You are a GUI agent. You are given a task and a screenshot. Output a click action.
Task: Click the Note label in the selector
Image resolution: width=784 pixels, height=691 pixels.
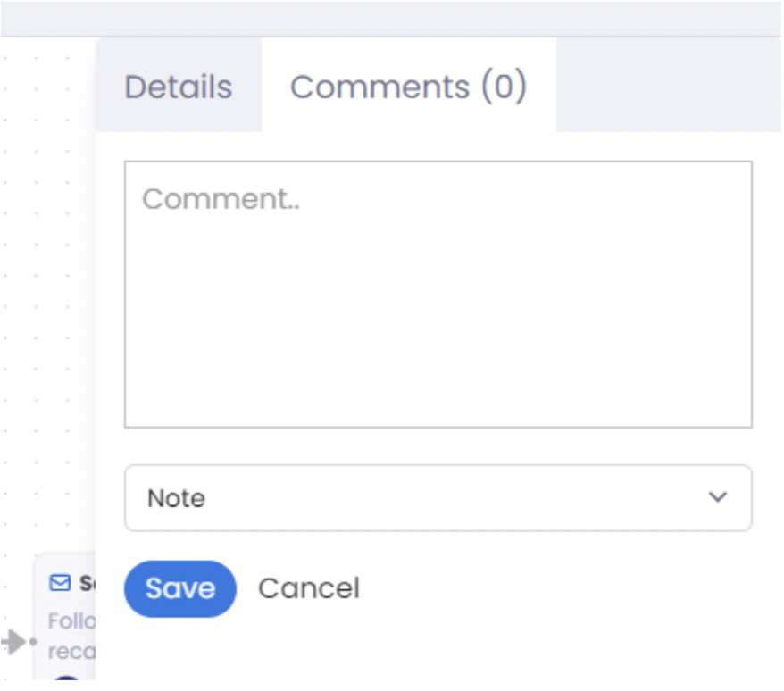175,498
